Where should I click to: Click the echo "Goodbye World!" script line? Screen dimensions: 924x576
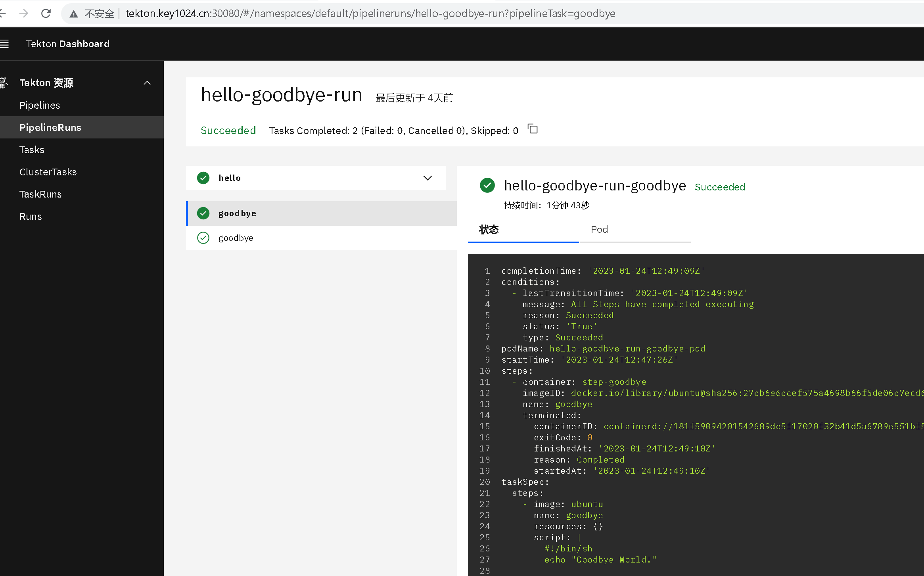click(600, 560)
